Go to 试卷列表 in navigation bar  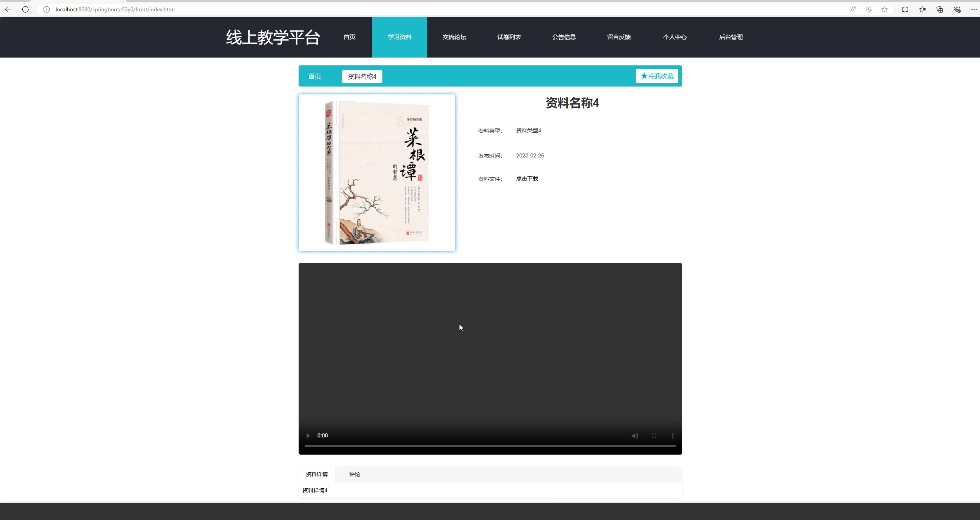pos(509,37)
